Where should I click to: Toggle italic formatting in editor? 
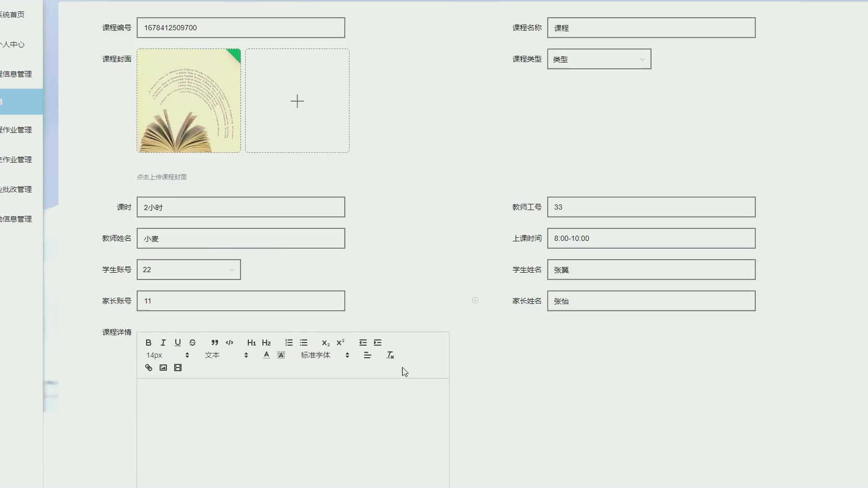163,343
